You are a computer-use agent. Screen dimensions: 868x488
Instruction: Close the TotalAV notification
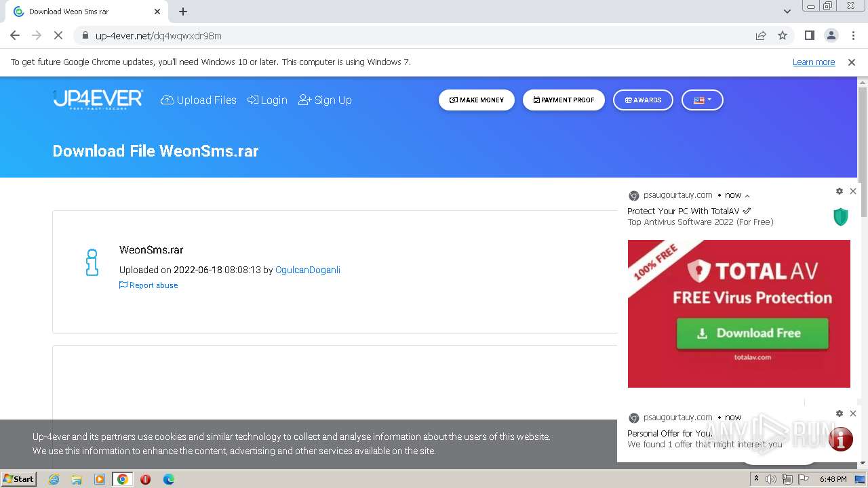click(x=853, y=191)
